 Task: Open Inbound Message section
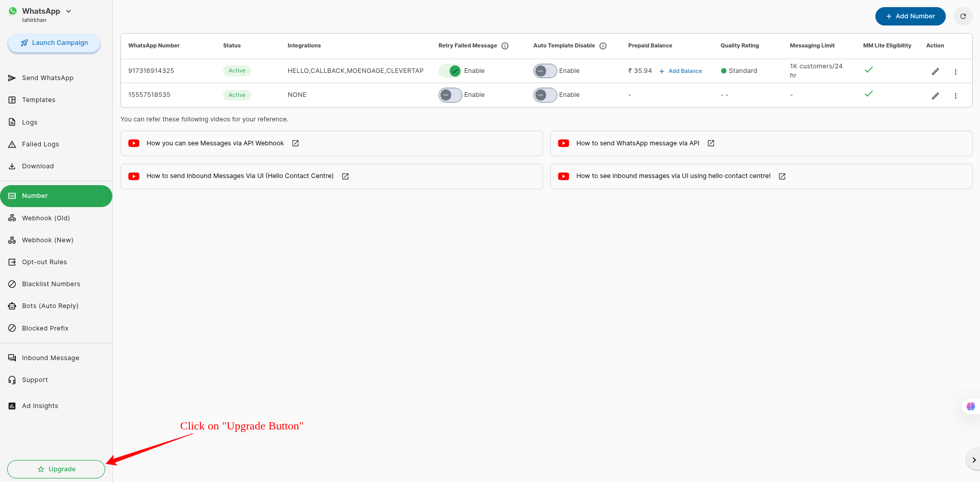[x=56, y=358]
